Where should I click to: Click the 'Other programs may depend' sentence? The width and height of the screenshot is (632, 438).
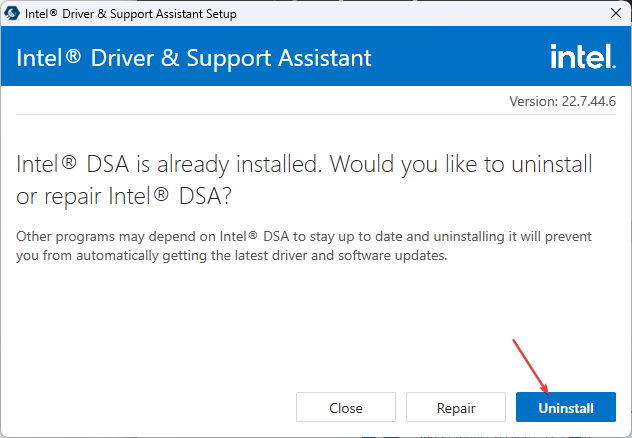(304, 236)
